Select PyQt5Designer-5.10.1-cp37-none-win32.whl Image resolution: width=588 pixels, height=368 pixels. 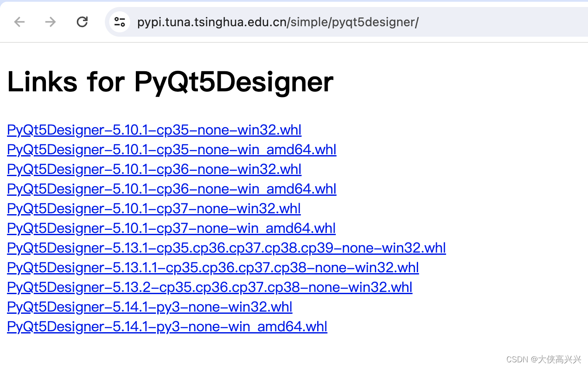point(154,208)
